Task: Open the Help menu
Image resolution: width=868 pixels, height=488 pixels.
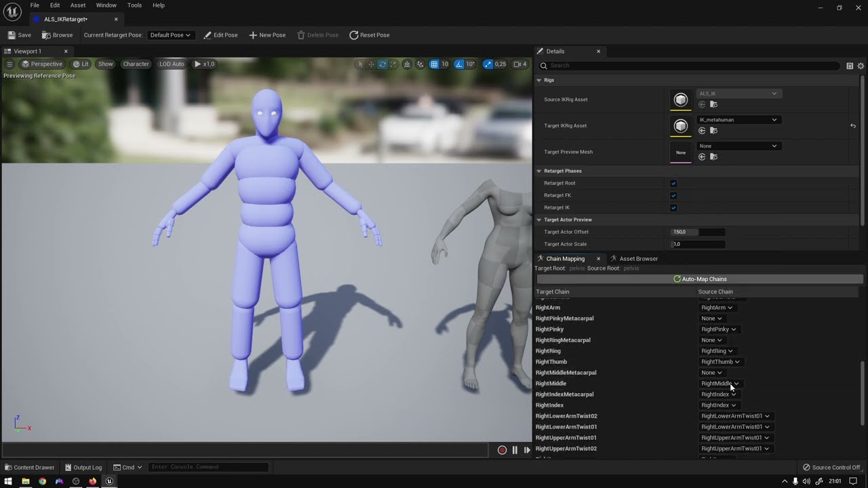Action: point(159,5)
